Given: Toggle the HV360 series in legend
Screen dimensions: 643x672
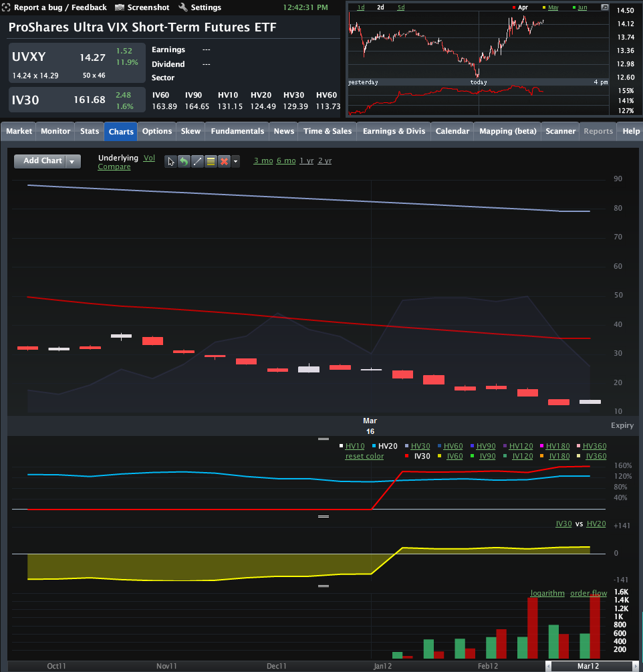Looking at the screenshot, I should pyautogui.click(x=595, y=446).
